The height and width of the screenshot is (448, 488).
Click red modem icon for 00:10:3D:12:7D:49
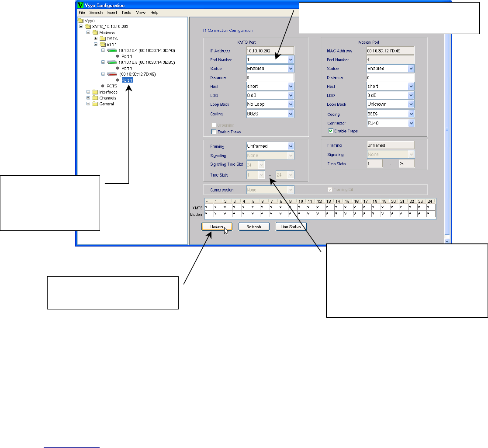(x=112, y=74)
